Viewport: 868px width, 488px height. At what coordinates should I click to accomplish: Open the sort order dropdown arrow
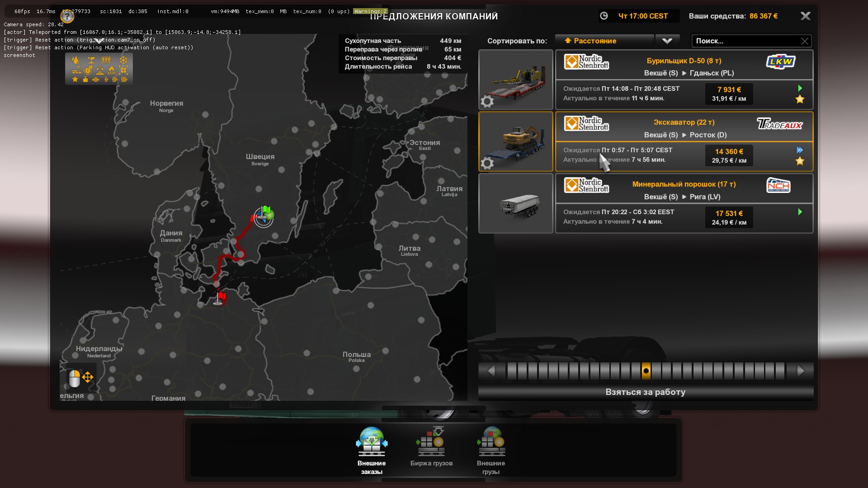[x=667, y=41]
